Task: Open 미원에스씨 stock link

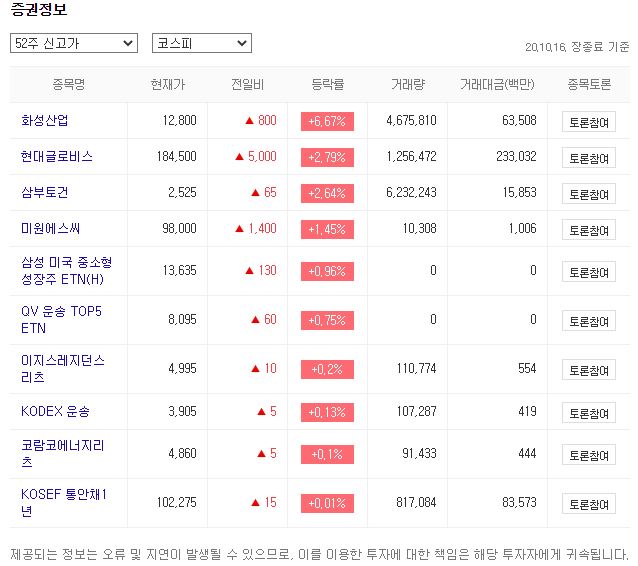Action: 50,228
